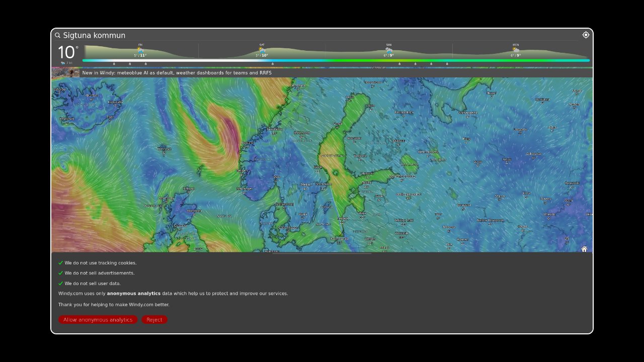This screenshot has width=644, height=362.
Task: Click the Syktyvkar city label
Action: 533,154
